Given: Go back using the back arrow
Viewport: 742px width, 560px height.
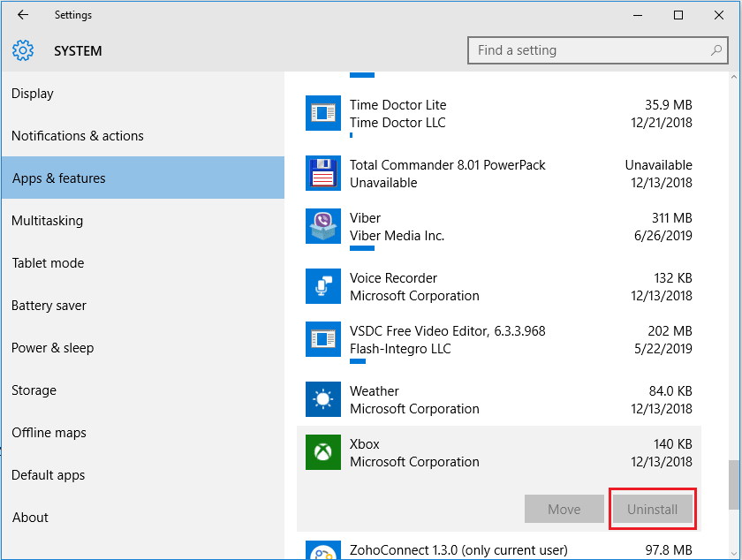Looking at the screenshot, I should click(23, 15).
